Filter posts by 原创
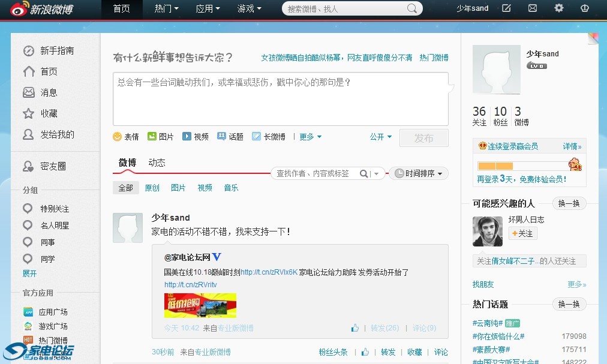Image resolution: width=607 pixels, height=364 pixels. point(152,188)
